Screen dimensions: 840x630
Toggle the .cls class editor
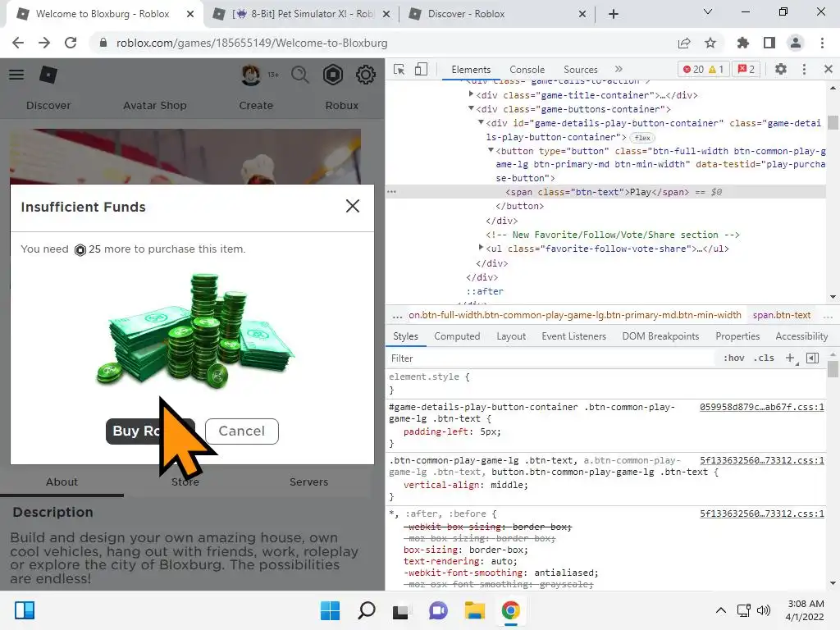pos(764,358)
